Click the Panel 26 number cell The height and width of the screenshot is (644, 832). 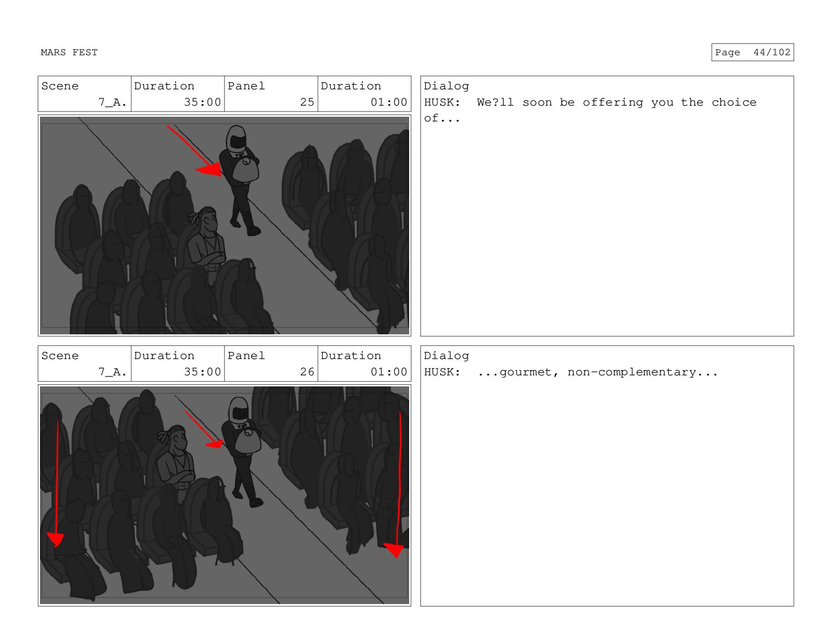tap(271, 364)
